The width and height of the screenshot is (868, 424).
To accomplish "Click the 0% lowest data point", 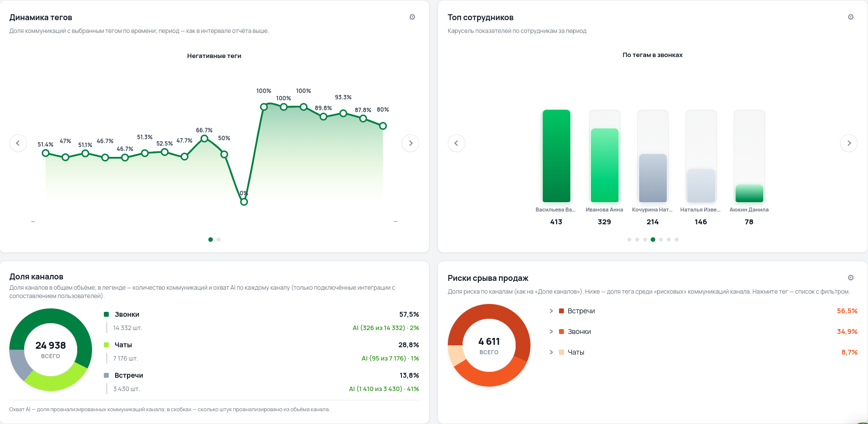I will (x=244, y=202).
